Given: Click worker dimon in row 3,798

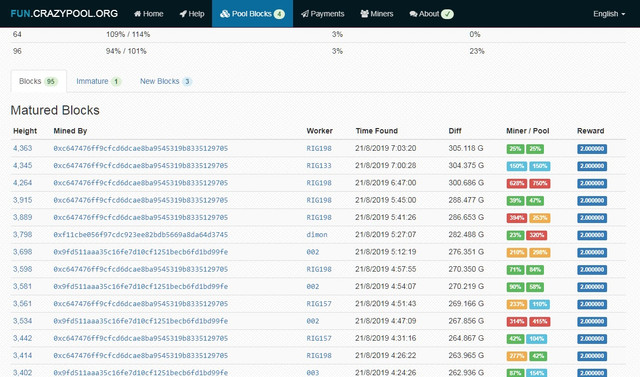Looking at the screenshot, I should pyautogui.click(x=317, y=235).
